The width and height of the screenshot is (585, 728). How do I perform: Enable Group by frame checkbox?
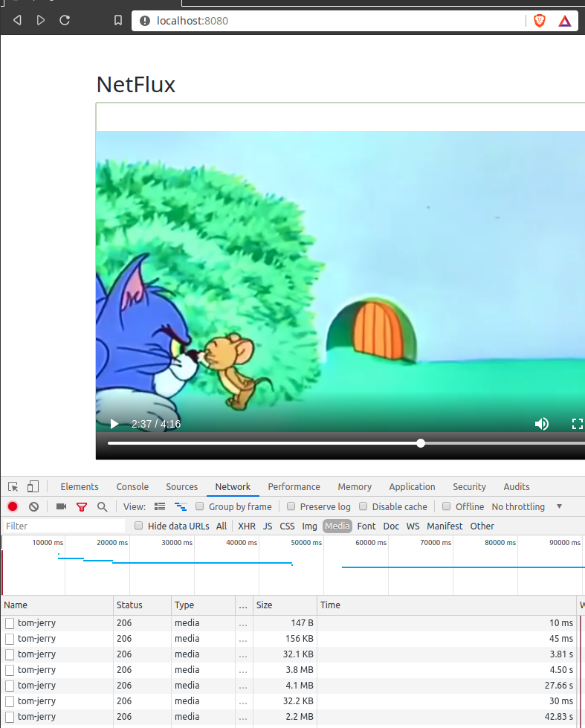pos(200,506)
